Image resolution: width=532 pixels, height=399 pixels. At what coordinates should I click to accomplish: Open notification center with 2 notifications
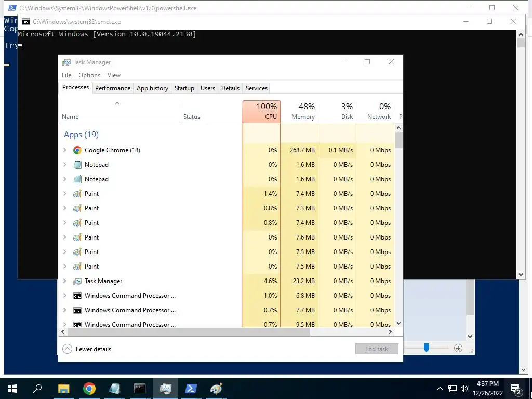pyautogui.click(x=516, y=389)
